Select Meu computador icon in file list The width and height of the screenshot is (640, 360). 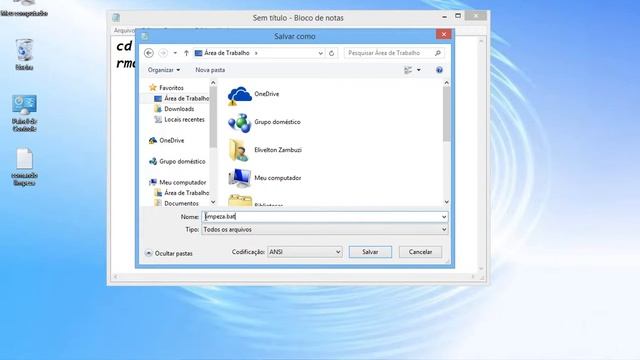click(x=240, y=178)
